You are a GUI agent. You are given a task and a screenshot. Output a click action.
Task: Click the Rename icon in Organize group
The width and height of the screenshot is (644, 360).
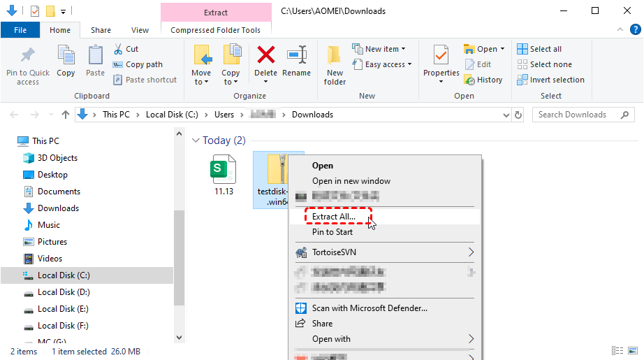297,55
